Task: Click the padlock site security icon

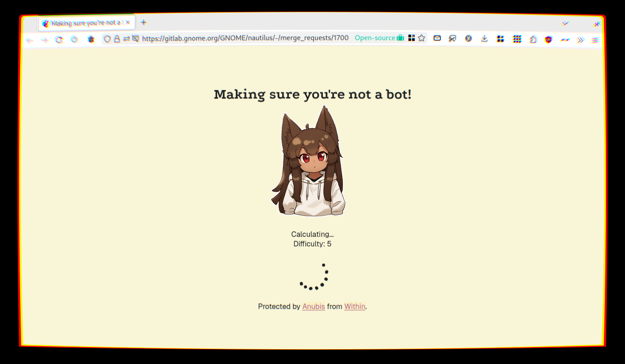Action: (117, 39)
